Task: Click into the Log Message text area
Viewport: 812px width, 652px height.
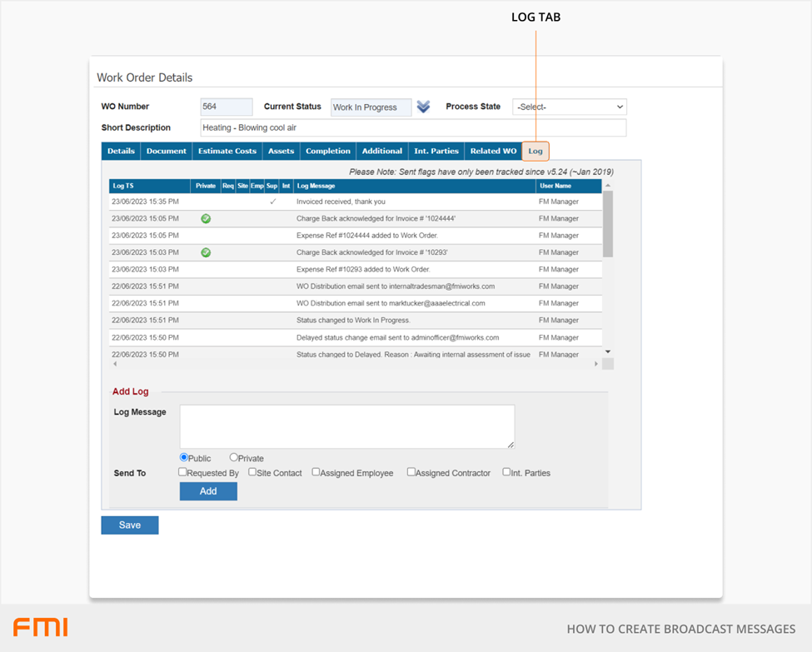Action: point(347,426)
